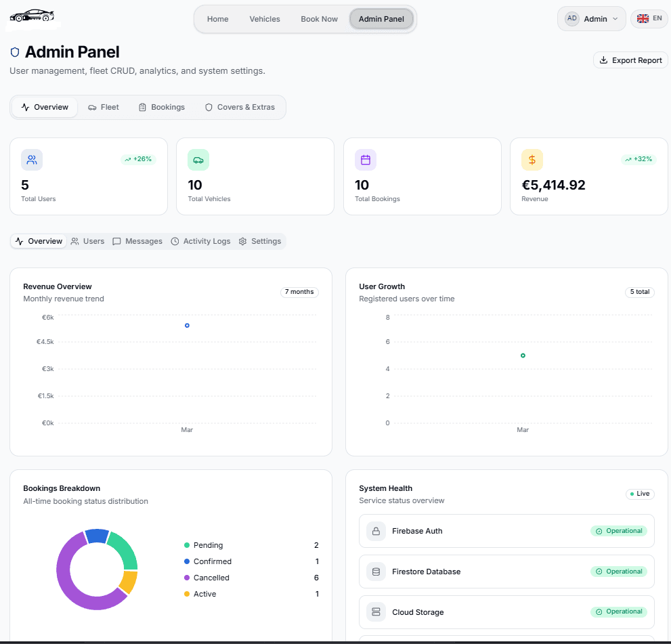Click the Cloud Storage icon
This screenshot has width=671, height=644.
[376, 611]
